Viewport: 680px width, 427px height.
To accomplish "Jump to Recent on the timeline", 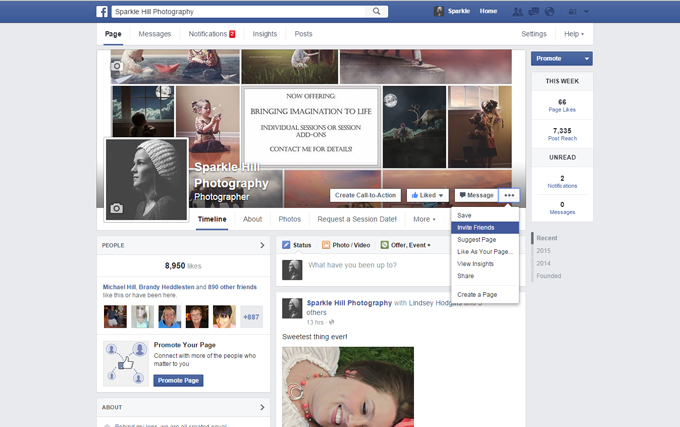I will (x=547, y=238).
